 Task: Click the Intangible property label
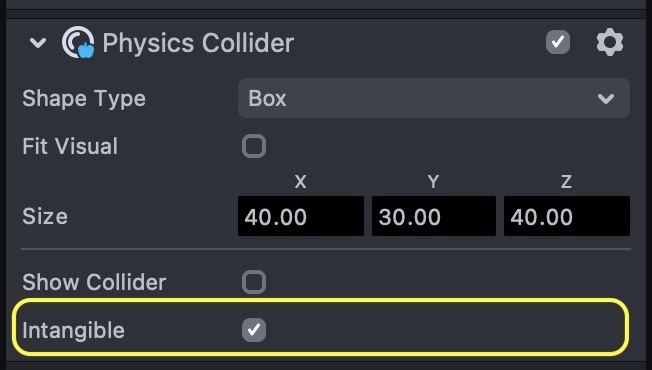(x=74, y=331)
